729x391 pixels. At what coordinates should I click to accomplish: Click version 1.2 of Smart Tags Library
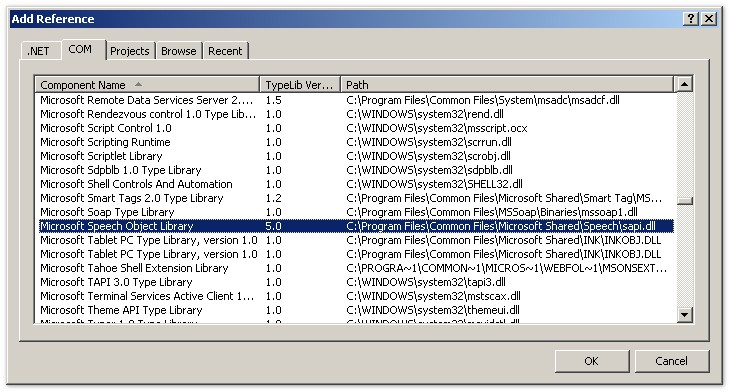(x=273, y=198)
